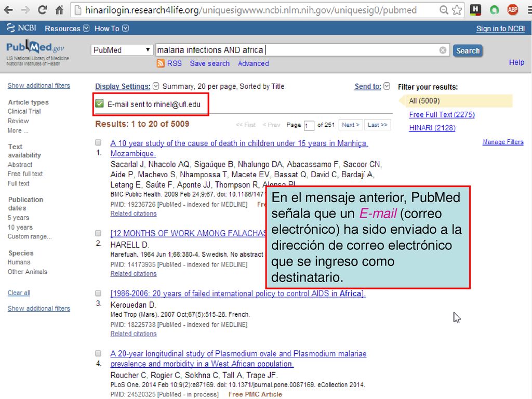
Task: Open the Plasmodium ovale longitudinal study article
Action: pos(238,358)
